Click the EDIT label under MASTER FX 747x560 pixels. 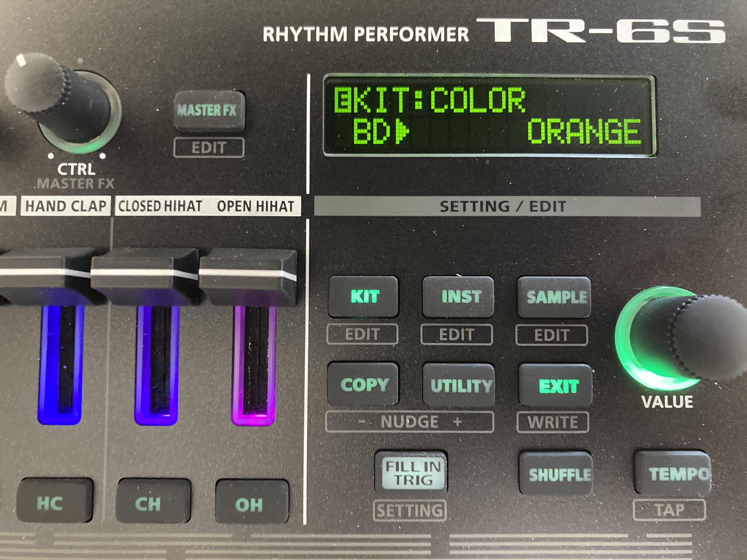[x=209, y=148]
